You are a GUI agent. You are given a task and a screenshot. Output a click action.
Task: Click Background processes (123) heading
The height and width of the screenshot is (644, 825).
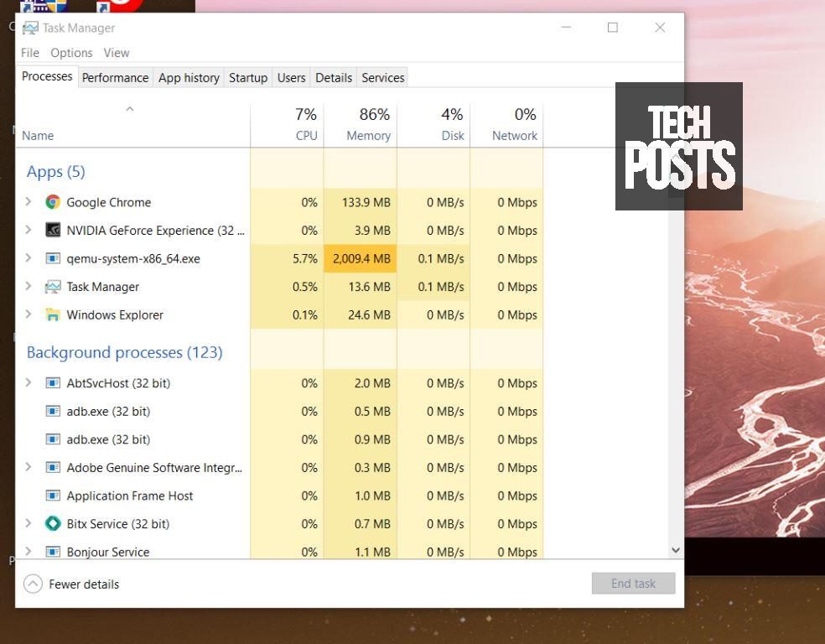pyautogui.click(x=125, y=352)
